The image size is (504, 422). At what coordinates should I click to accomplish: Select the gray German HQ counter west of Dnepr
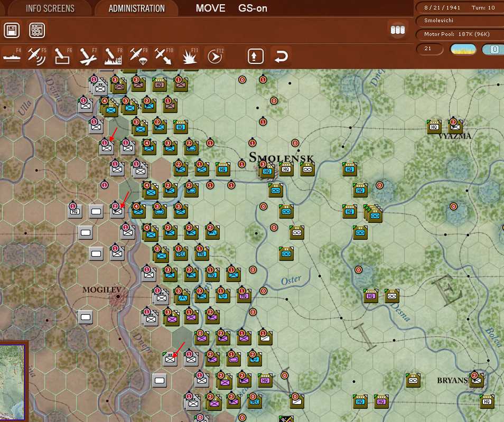(74, 211)
